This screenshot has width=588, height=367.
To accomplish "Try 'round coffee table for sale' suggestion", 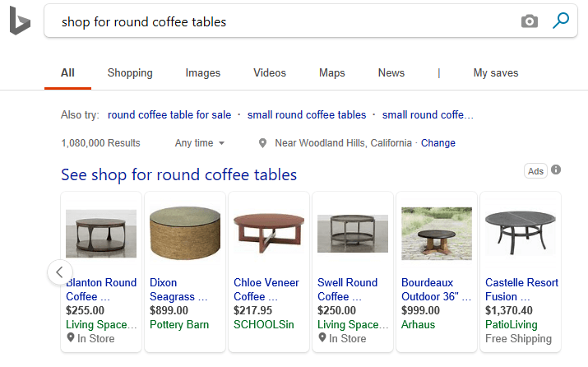I will [169, 115].
